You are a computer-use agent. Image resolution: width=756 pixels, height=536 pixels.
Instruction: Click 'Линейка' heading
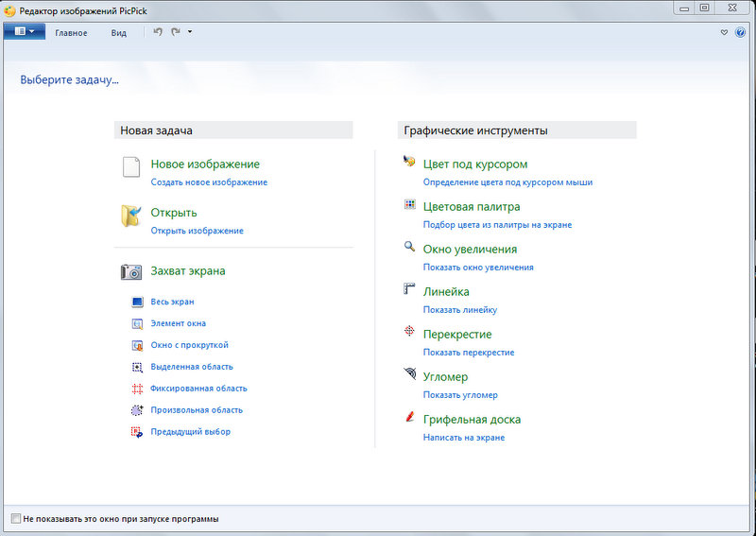446,292
